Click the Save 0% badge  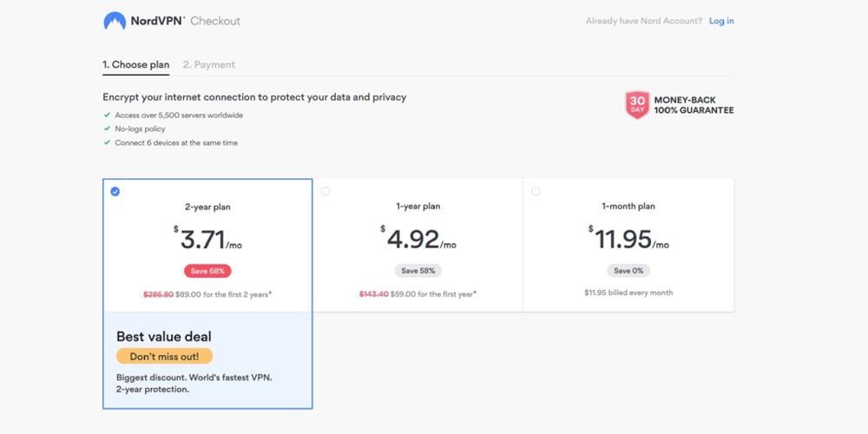pos(628,271)
